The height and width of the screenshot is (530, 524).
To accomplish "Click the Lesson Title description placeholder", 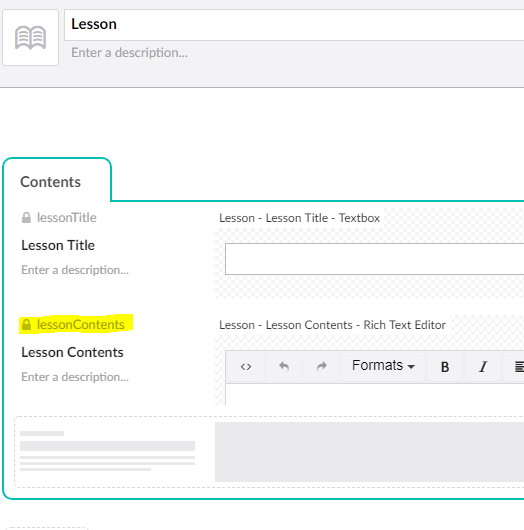I will tap(75, 270).
